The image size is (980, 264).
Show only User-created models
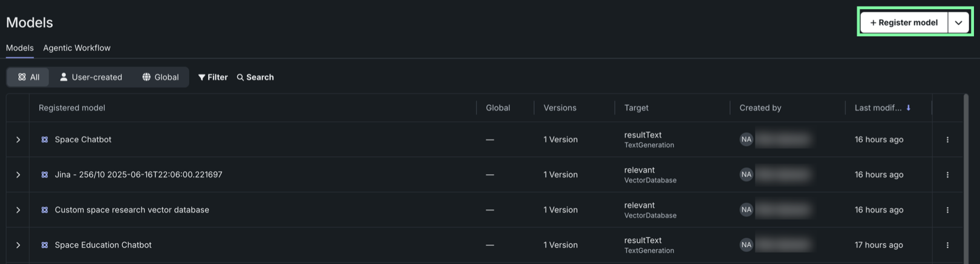pyautogui.click(x=91, y=78)
